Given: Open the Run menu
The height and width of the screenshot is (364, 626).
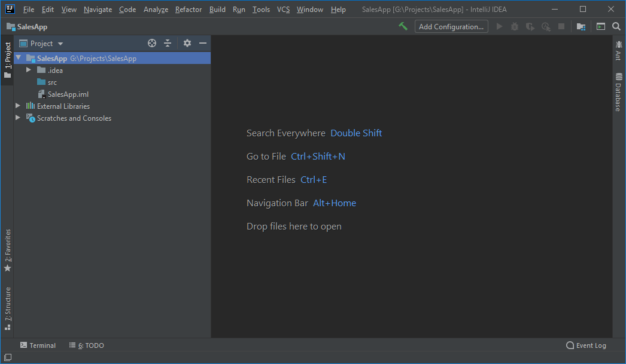Looking at the screenshot, I should [x=239, y=9].
